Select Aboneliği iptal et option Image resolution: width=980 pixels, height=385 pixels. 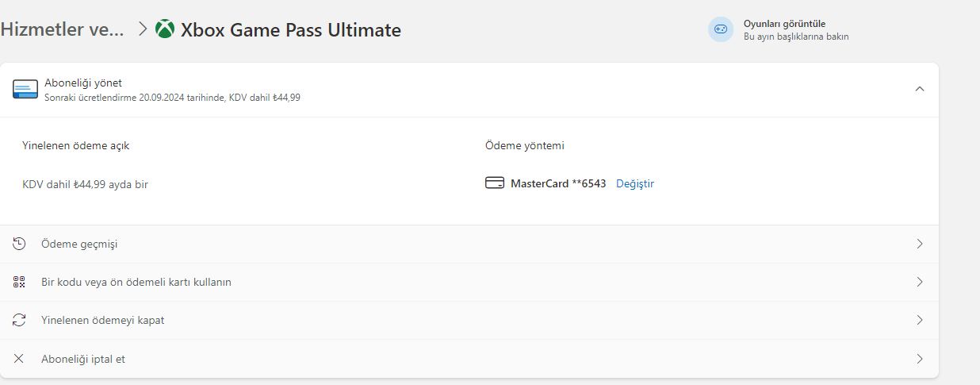tap(469, 359)
